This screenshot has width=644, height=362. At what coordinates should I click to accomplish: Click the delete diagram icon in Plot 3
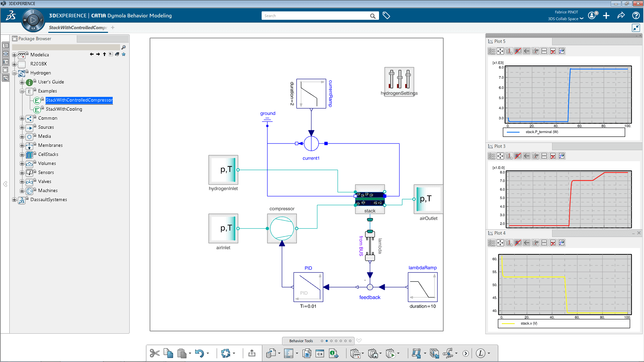point(553,156)
